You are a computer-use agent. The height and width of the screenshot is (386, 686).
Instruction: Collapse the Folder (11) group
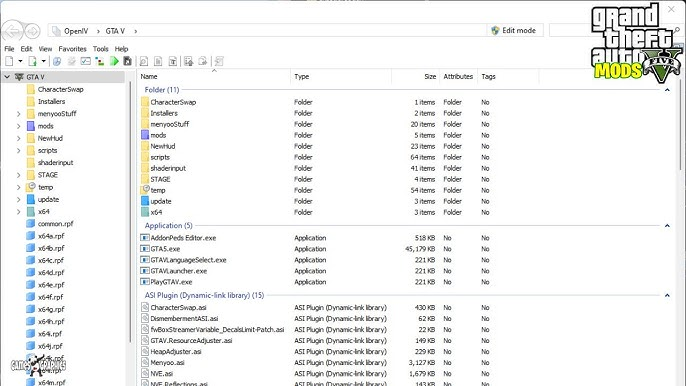pos(667,90)
